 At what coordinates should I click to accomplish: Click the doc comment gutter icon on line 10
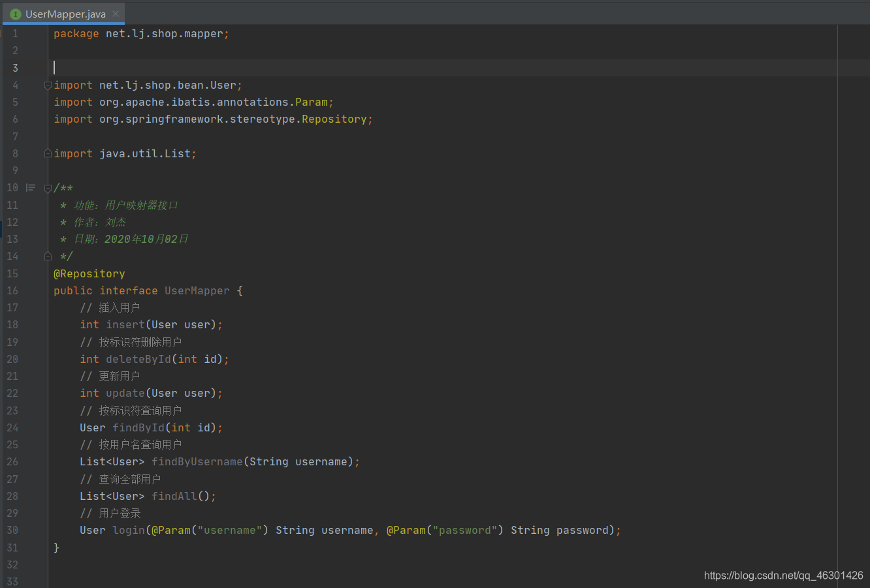31,188
